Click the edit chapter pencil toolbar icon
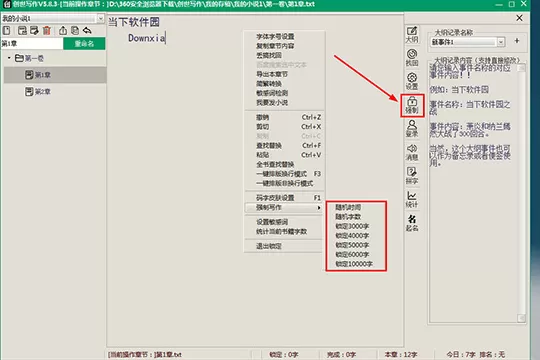 (x=34, y=30)
